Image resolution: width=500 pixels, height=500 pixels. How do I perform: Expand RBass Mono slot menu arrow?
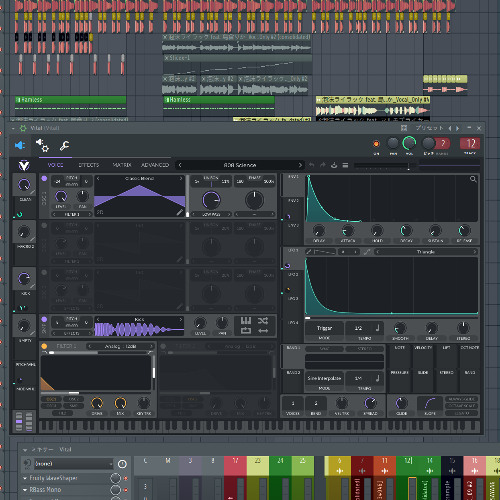[25, 490]
